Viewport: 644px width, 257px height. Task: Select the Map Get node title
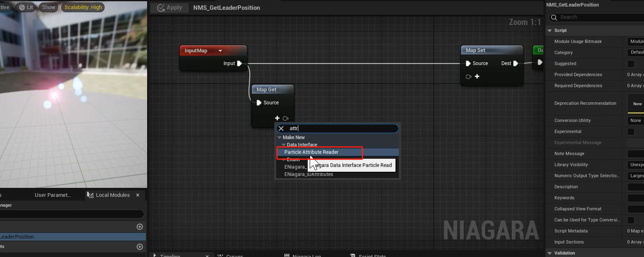[266, 90]
